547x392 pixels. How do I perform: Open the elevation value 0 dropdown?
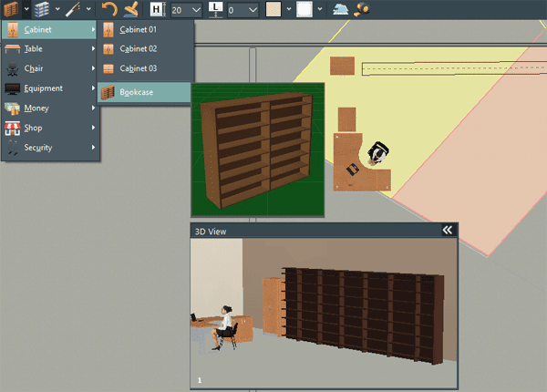pos(254,10)
